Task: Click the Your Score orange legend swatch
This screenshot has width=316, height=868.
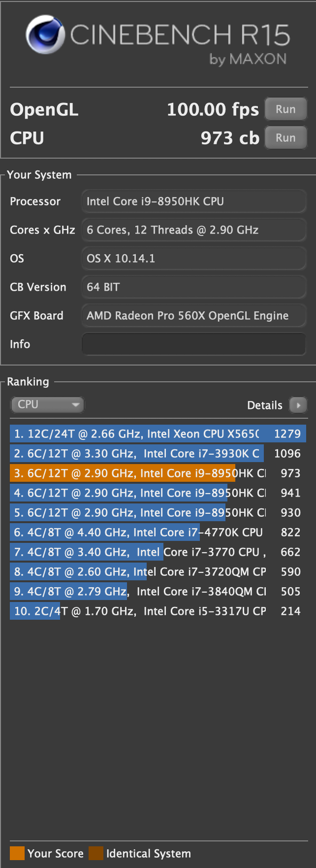Action: 17,853
